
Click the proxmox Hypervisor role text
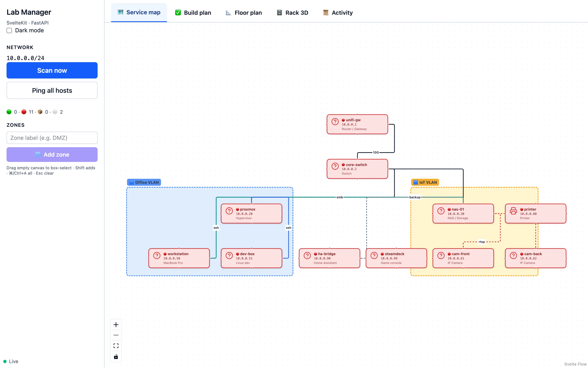pos(244,218)
